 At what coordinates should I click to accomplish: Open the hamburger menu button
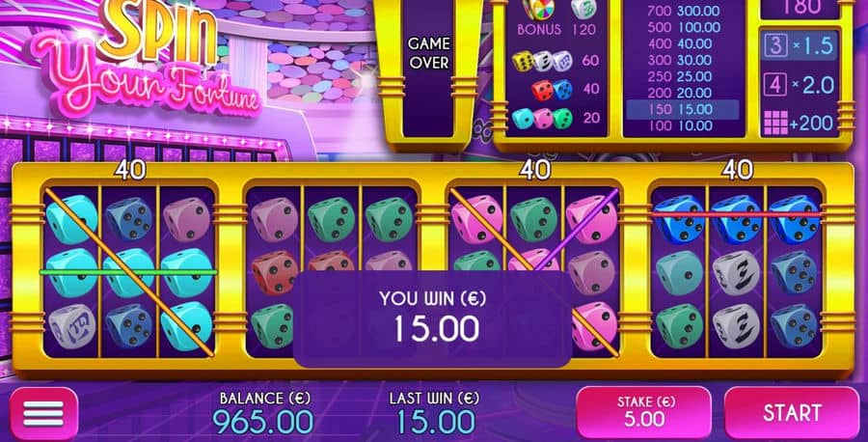(x=43, y=414)
